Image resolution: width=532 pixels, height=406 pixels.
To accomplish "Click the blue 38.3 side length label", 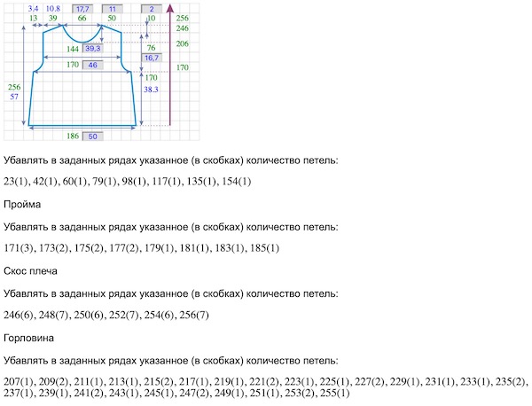I will 151,90.
